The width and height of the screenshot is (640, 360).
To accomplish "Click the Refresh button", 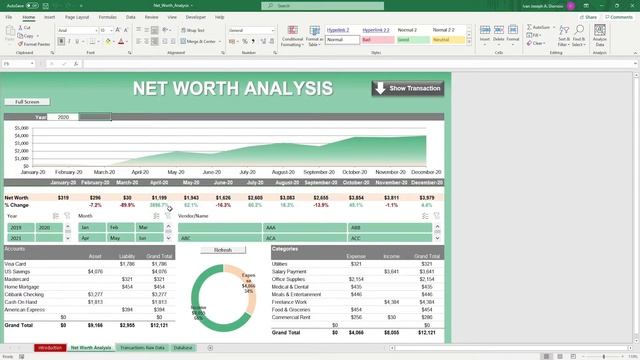I will 223,250.
